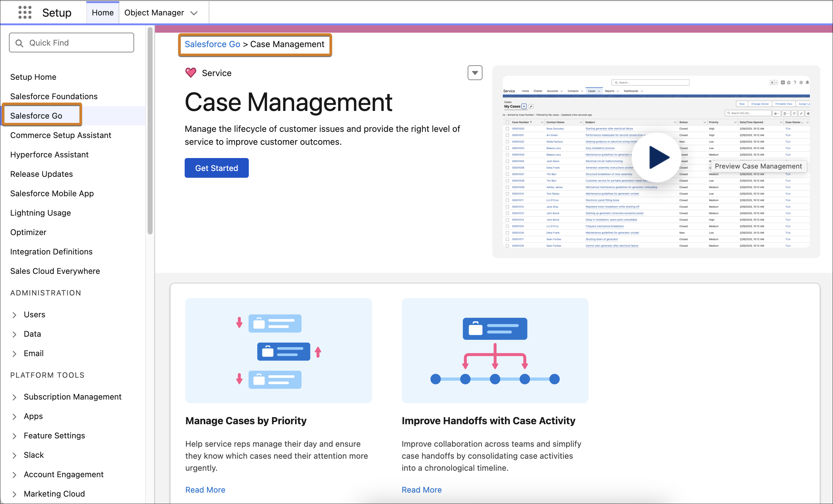The image size is (833, 504).
Task: Click the Improve Handoffs with Case Activity heading
Action: point(489,421)
